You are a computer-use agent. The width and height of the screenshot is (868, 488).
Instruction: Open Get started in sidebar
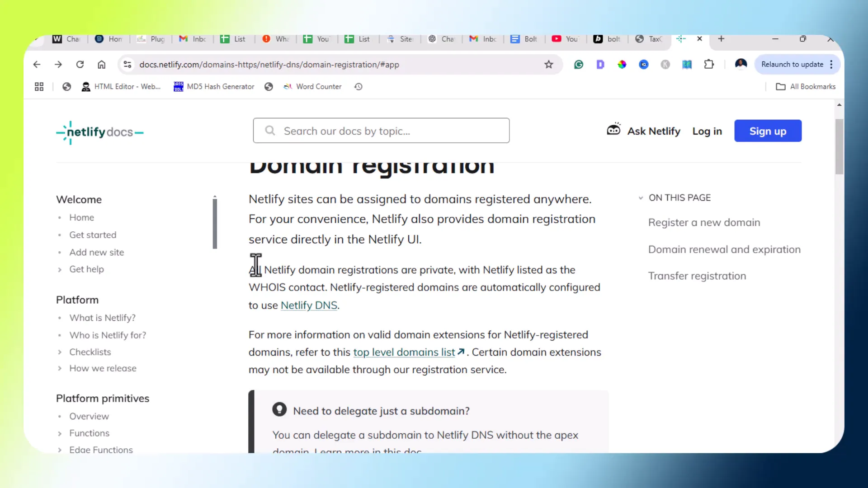93,235
